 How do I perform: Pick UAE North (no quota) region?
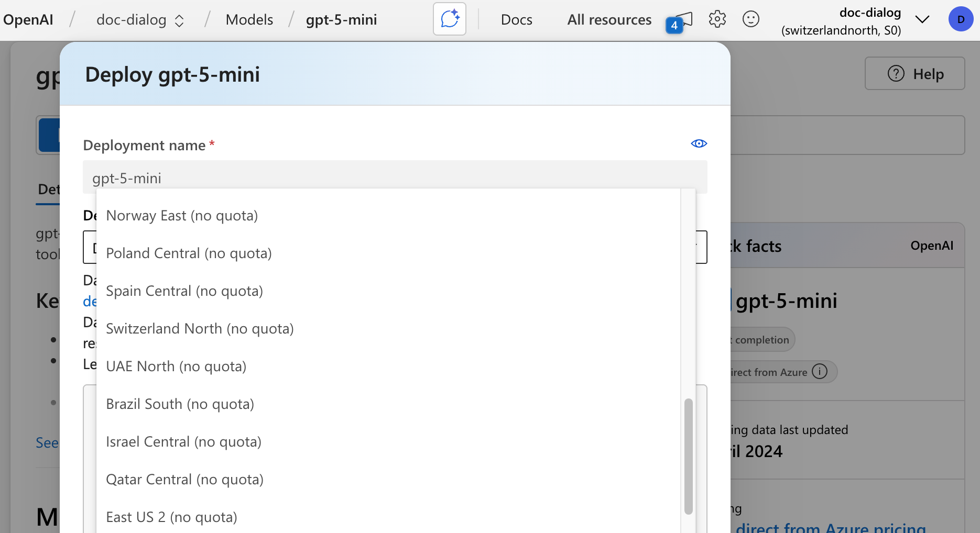388,367
